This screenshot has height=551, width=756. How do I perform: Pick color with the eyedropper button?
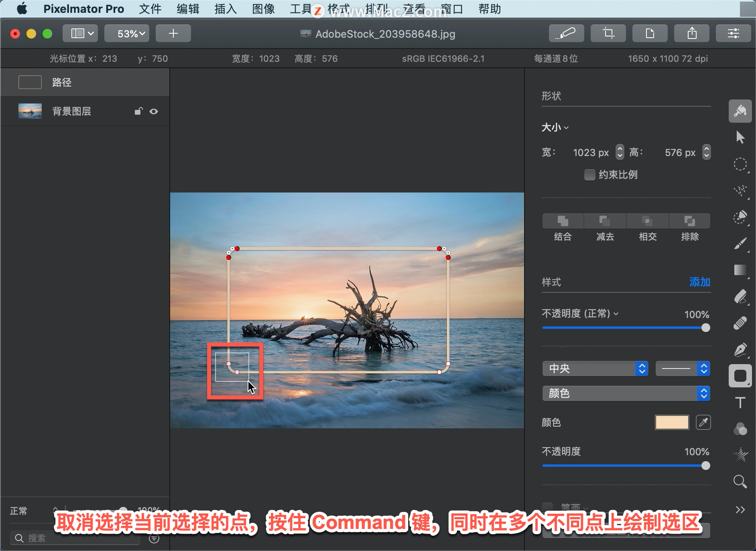pyautogui.click(x=703, y=422)
